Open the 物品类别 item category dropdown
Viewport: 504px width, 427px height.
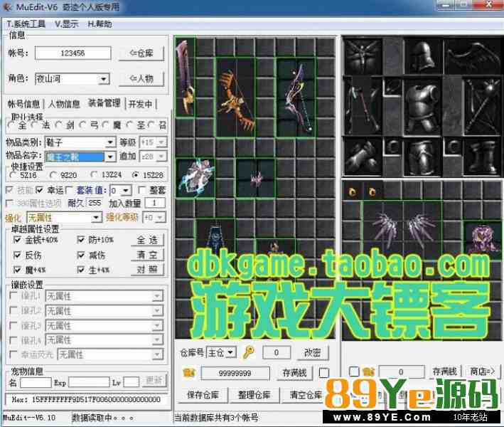[x=110, y=142]
